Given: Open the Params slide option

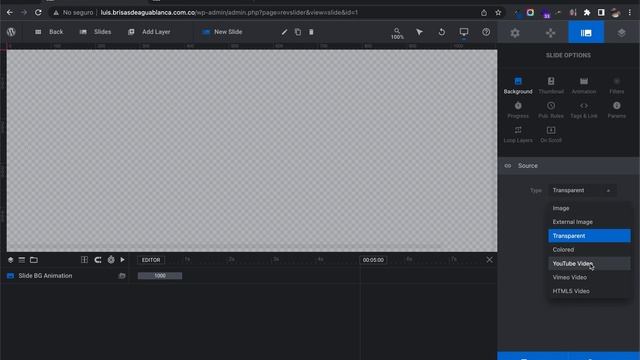Looking at the screenshot, I should pyautogui.click(x=616, y=110).
